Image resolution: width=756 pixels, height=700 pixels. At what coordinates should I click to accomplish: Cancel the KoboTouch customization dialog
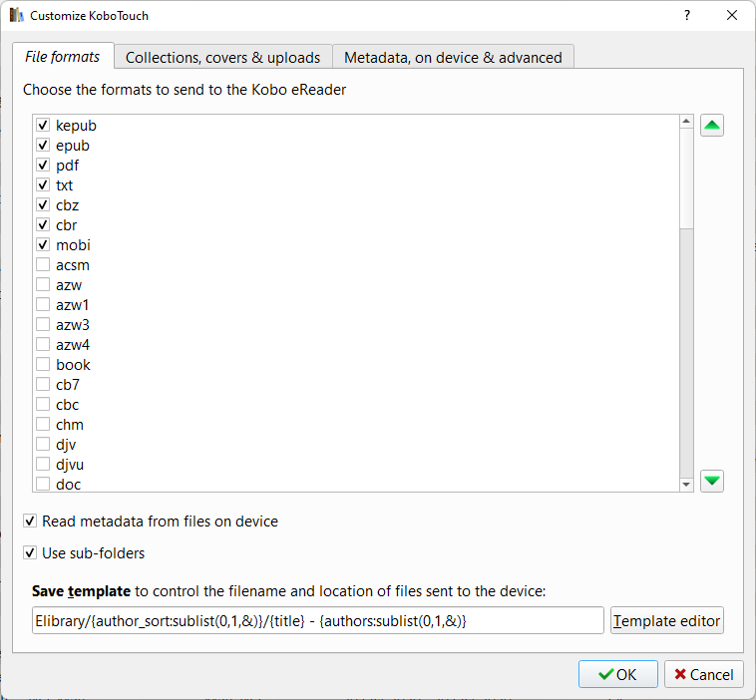coord(703,674)
